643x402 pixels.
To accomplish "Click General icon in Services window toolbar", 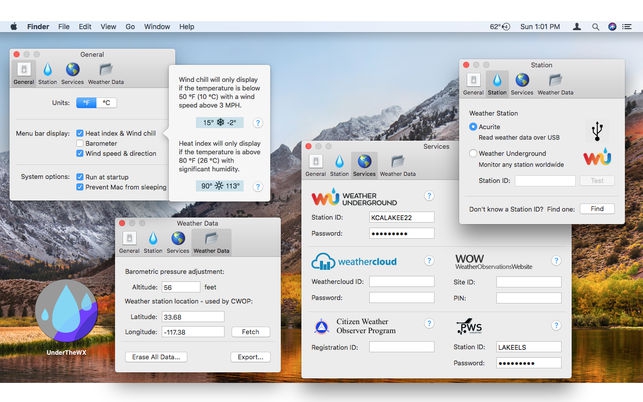I will tap(315, 165).
